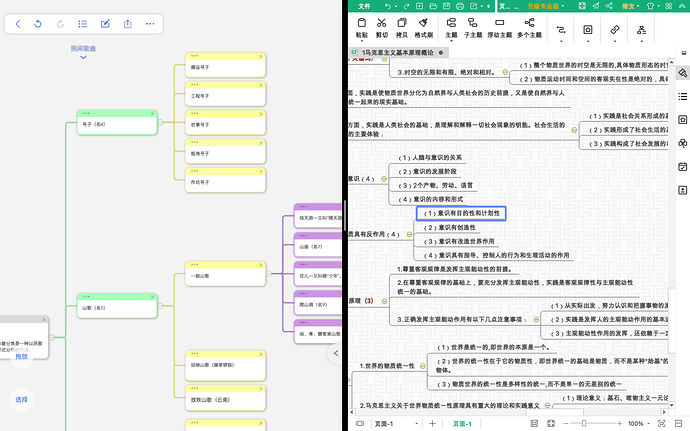The width and height of the screenshot is (690, 431).
Task: Click the 选择 button at bottom left
Action: click(22, 399)
